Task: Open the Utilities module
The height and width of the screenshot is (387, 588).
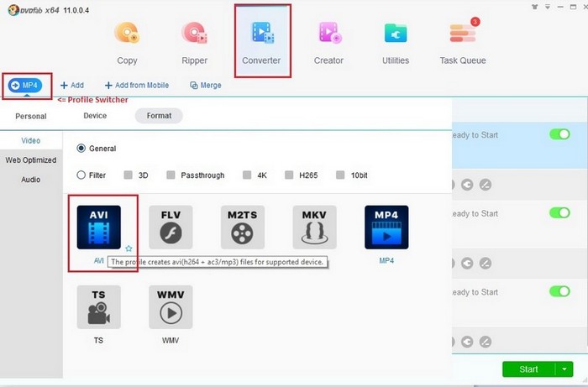Action: (396, 43)
